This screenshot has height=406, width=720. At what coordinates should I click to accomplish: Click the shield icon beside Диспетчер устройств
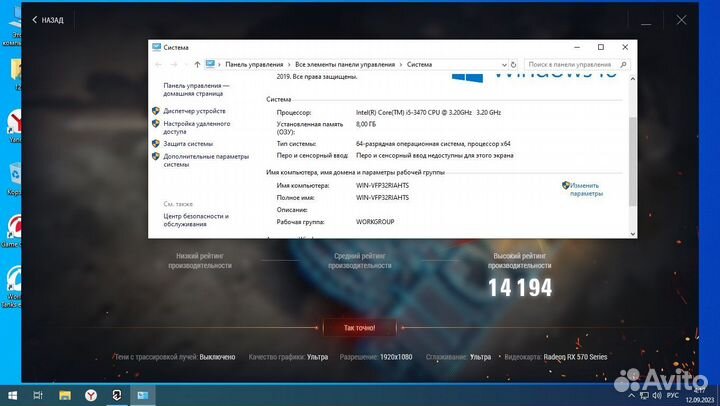156,111
